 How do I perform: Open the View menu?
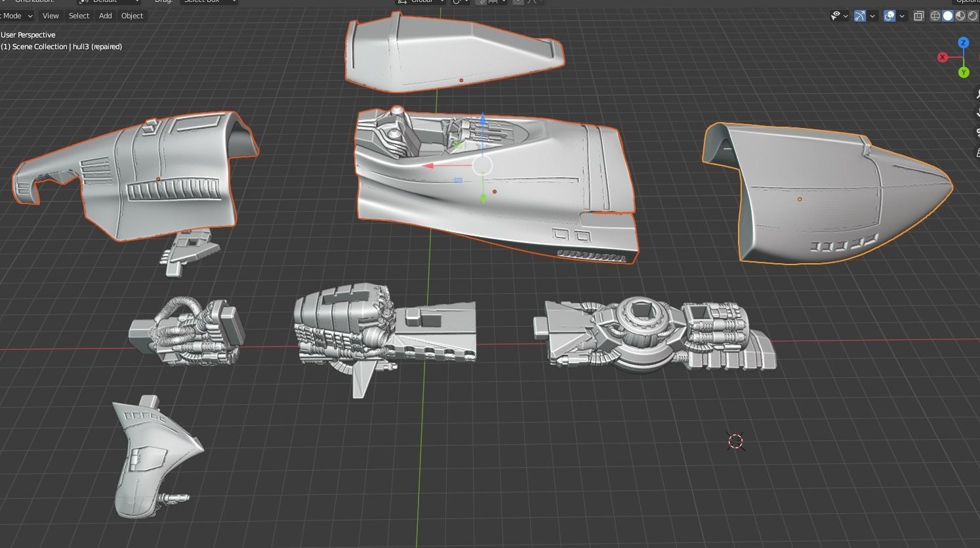[51, 16]
